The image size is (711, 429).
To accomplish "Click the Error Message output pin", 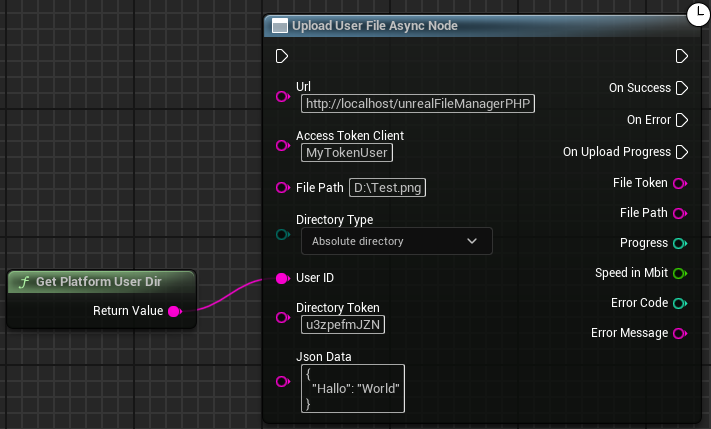I will (680, 333).
